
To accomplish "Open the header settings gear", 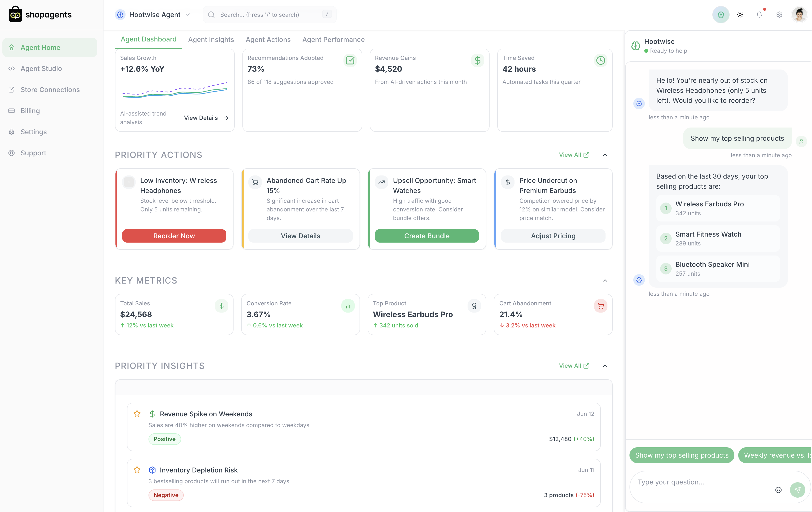I will (x=779, y=15).
